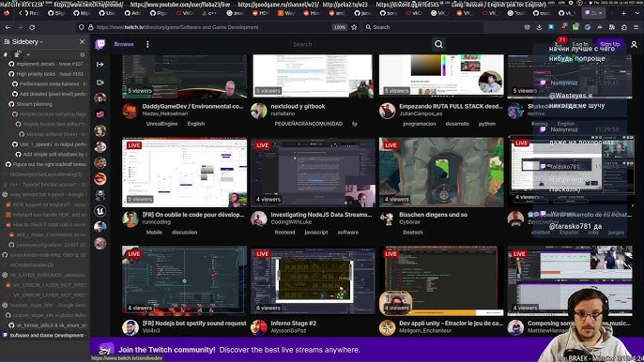Go back using the browser back arrow
Viewport: 644px width, 362px height.
(8, 27)
